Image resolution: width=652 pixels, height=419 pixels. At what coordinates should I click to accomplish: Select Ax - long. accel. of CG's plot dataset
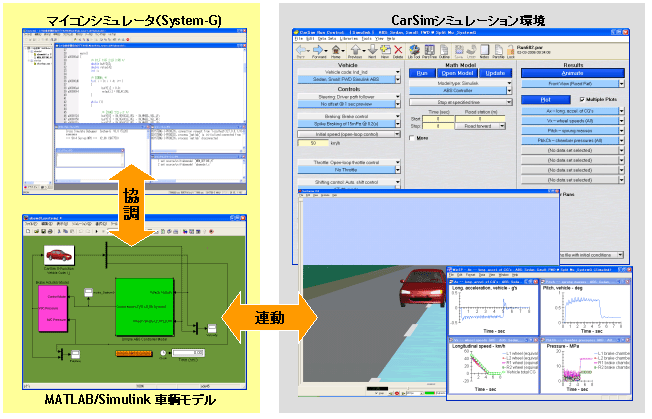tap(570, 111)
